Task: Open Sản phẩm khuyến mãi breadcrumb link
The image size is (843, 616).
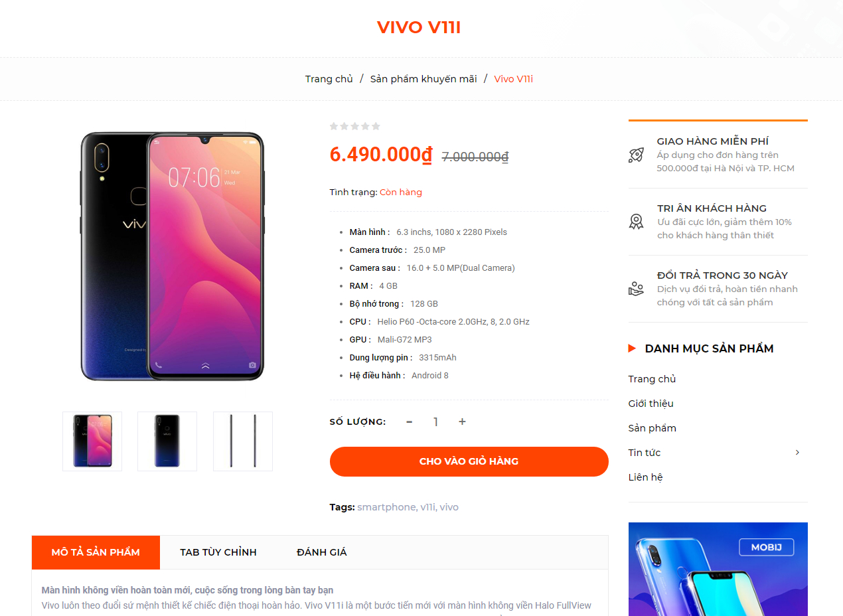Action: (x=423, y=79)
